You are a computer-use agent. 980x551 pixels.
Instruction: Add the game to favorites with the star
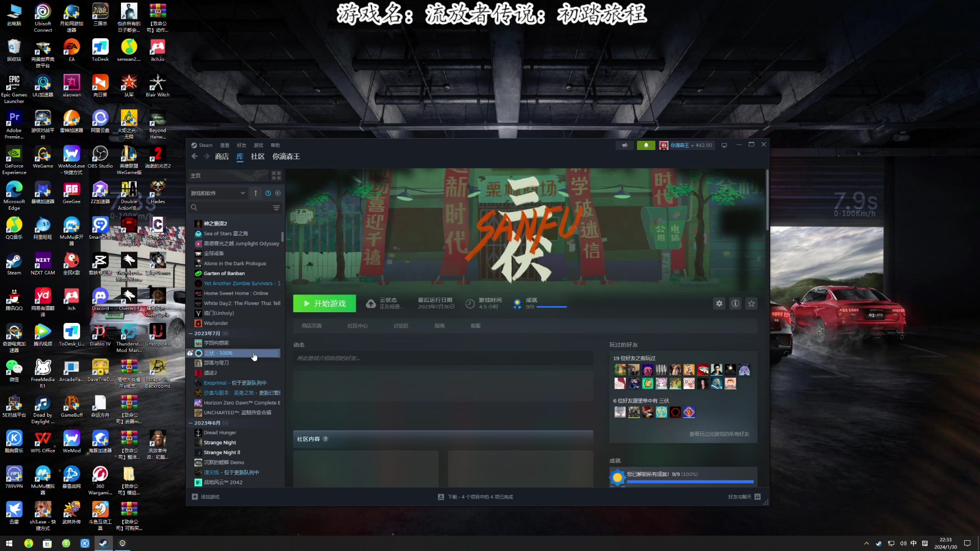(751, 304)
